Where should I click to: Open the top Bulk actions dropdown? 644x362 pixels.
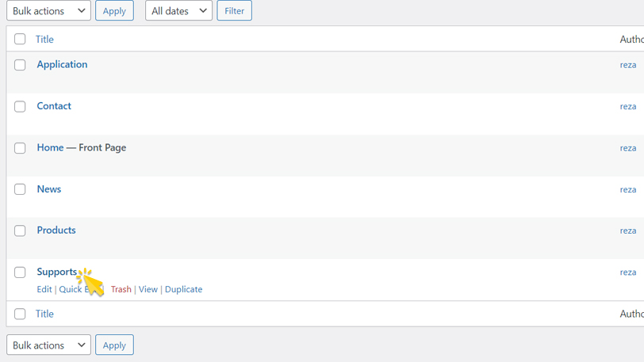[x=48, y=11]
